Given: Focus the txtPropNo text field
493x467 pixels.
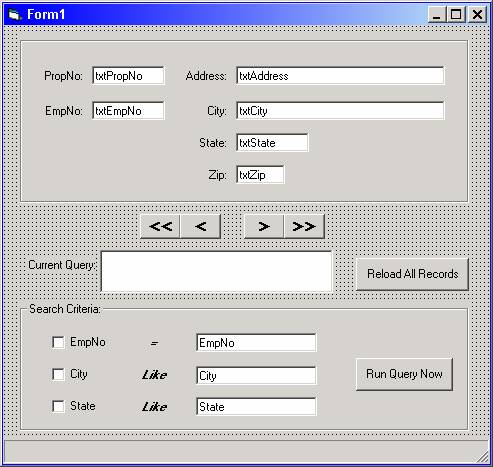Looking at the screenshot, I should click(128, 76).
